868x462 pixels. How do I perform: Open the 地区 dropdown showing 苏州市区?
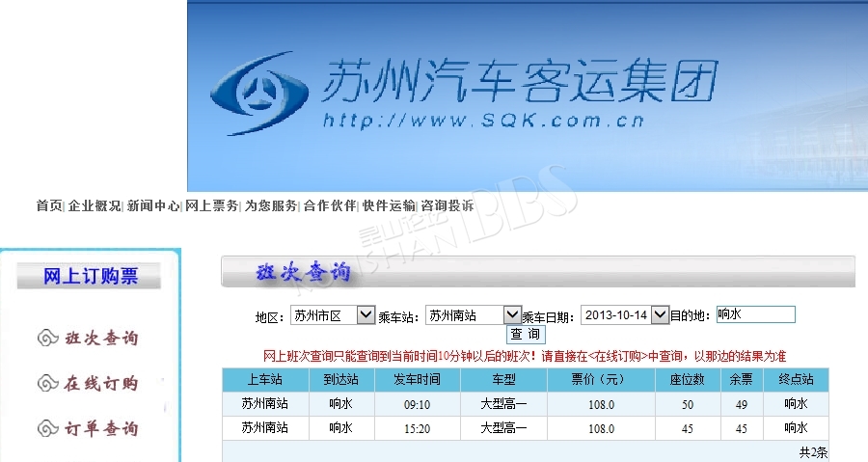point(333,315)
